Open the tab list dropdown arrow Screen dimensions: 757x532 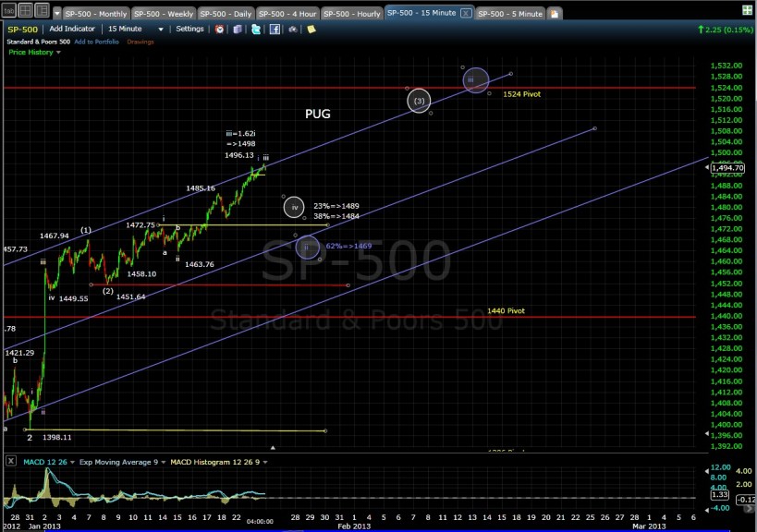click(x=57, y=14)
